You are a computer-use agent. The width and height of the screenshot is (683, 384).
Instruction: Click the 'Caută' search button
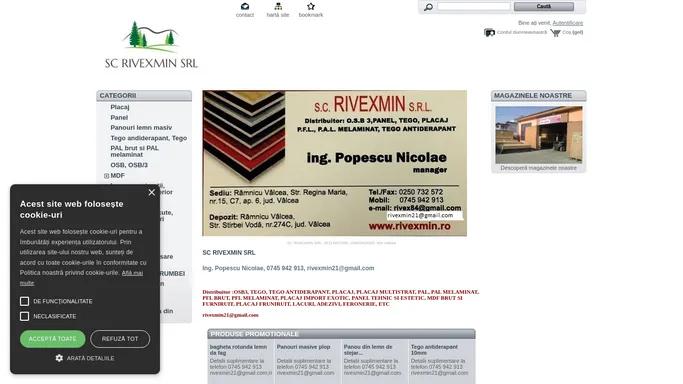pos(544,7)
